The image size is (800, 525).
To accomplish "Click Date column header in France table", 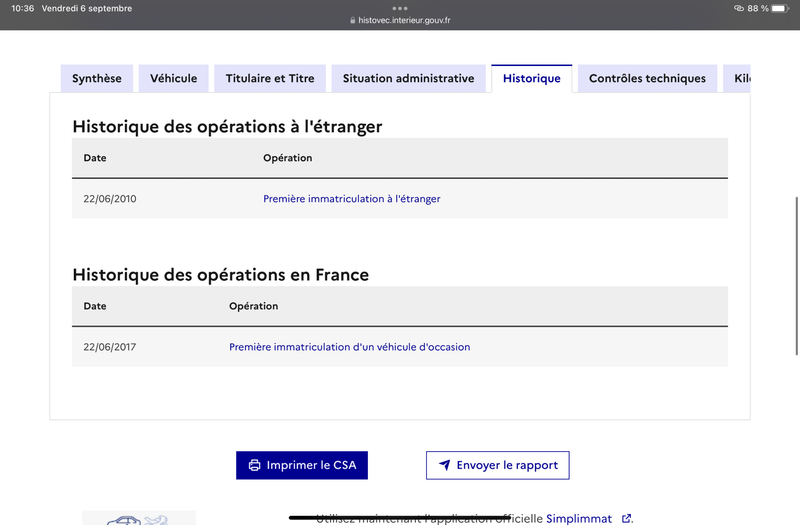I will (95, 306).
